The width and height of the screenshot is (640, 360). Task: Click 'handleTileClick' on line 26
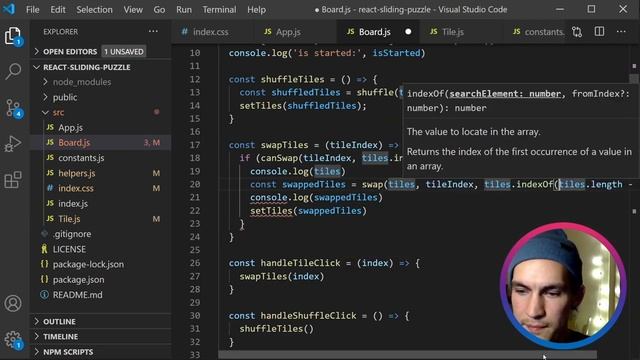coord(300,263)
